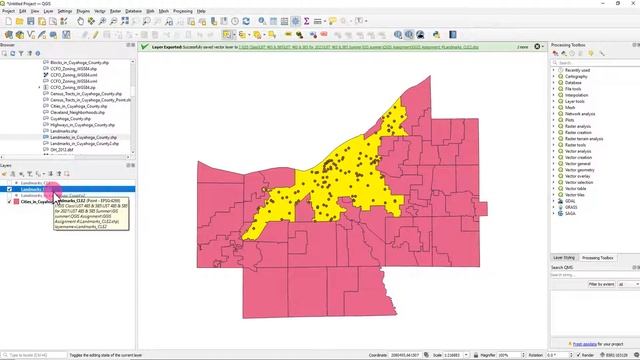Expand the GDAL provider group
The height and width of the screenshot is (360, 640).
[x=554, y=201]
